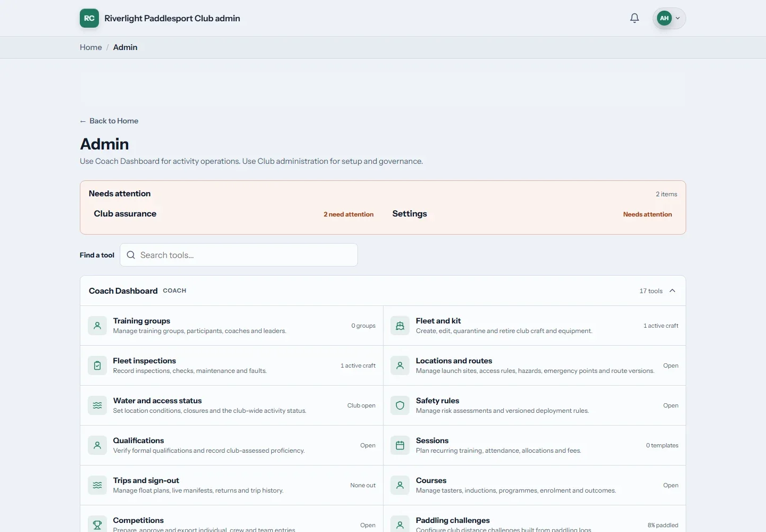This screenshot has height=532, width=766.
Task: Focus the Search tools input field
Action: click(x=239, y=255)
